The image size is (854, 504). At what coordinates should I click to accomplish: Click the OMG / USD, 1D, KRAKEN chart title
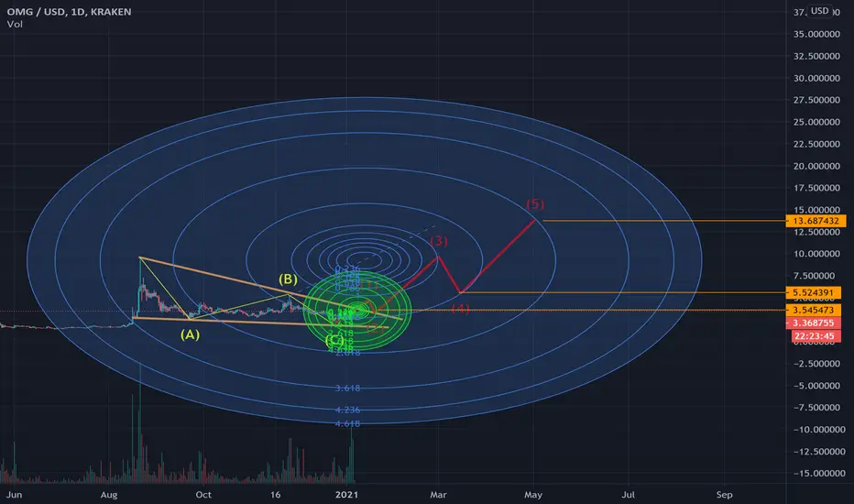pos(69,11)
